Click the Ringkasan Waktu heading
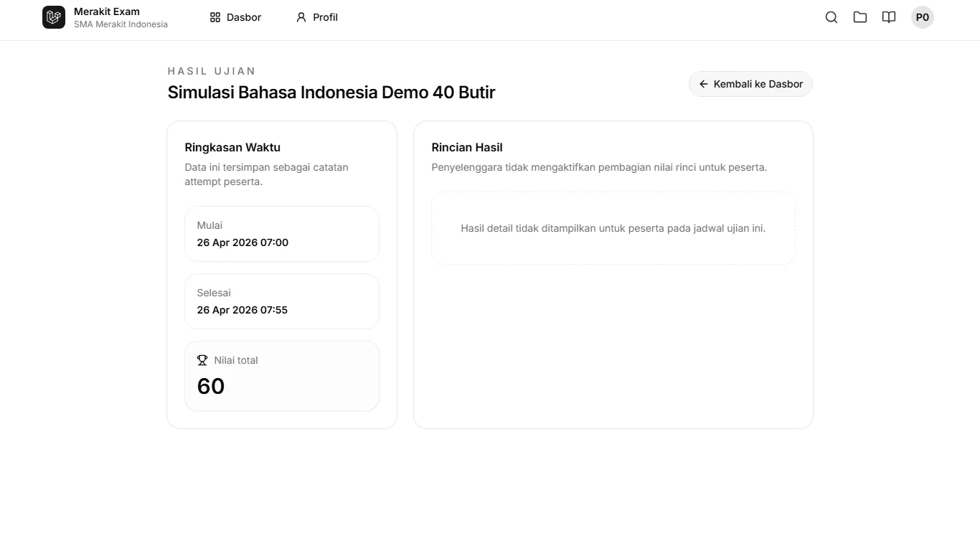Viewport: 980px width, 551px height. coord(232,147)
